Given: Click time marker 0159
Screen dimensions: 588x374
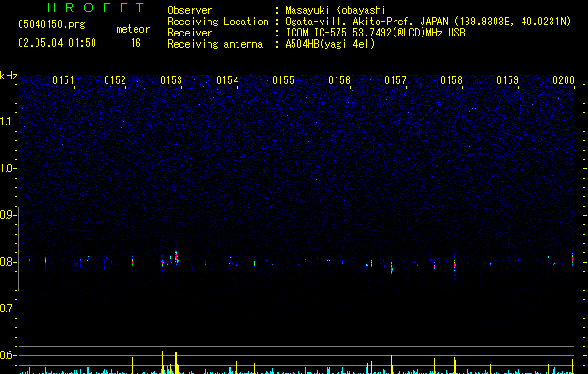Looking at the screenshot, I should tap(508, 80).
